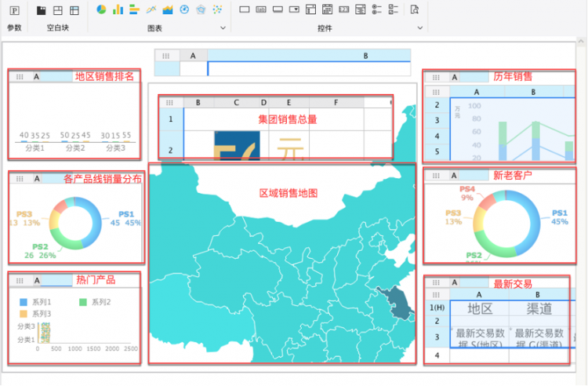Add a button widget
The height and width of the screenshot is (386, 588).
tap(278, 9)
